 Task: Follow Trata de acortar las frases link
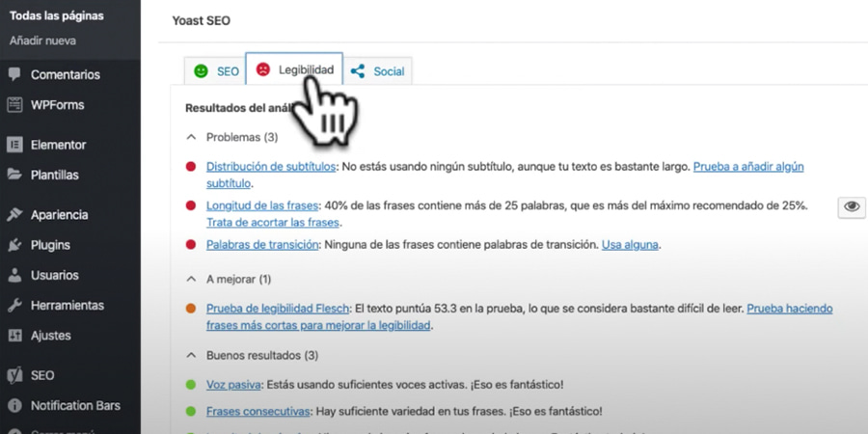coord(273,223)
